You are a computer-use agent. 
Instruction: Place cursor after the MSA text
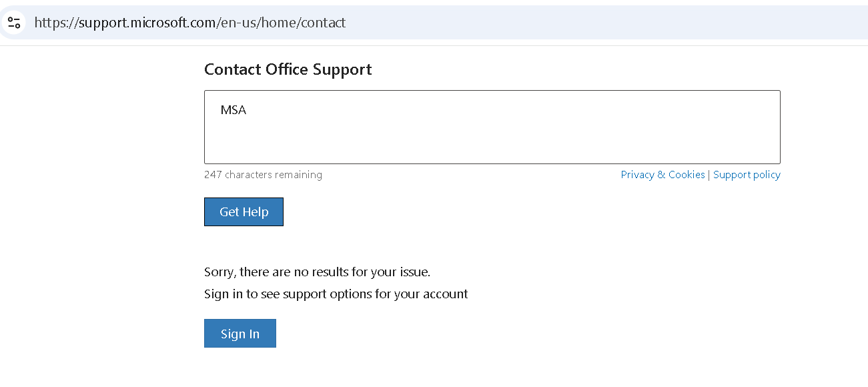coord(248,110)
